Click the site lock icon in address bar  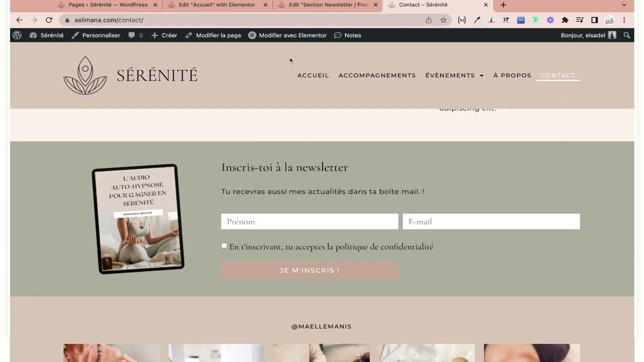pyautogui.click(x=67, y=20)
